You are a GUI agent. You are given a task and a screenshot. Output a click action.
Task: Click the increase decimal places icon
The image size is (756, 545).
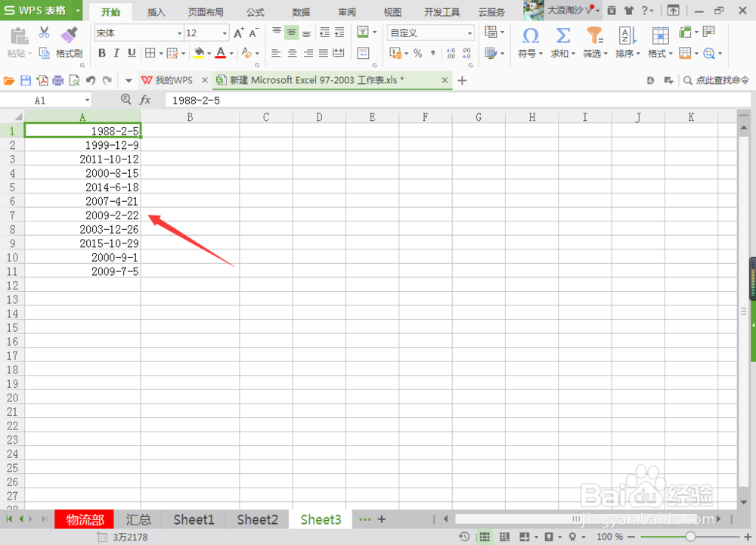(451, 54)
